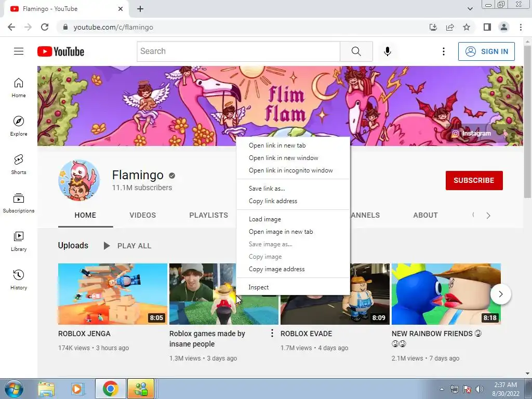Go to Home in sidebar
532x399 pixels.
[x=19, y=88]
